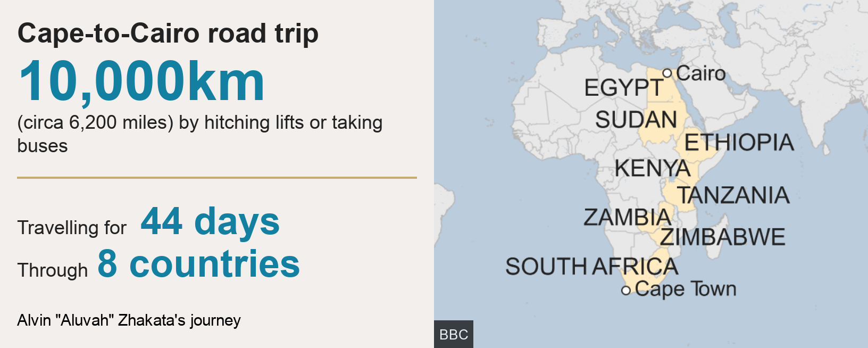The height and width of the screenshot is (348, 868).
Task: Click the 8 countries statistic
Action: coord(198,264)
